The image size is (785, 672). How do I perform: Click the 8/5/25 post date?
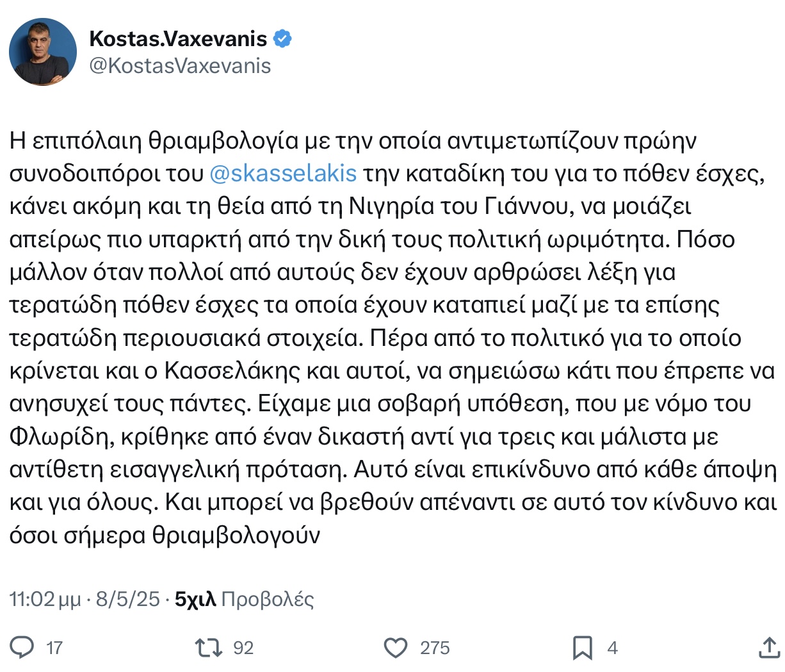coord(127,599)
